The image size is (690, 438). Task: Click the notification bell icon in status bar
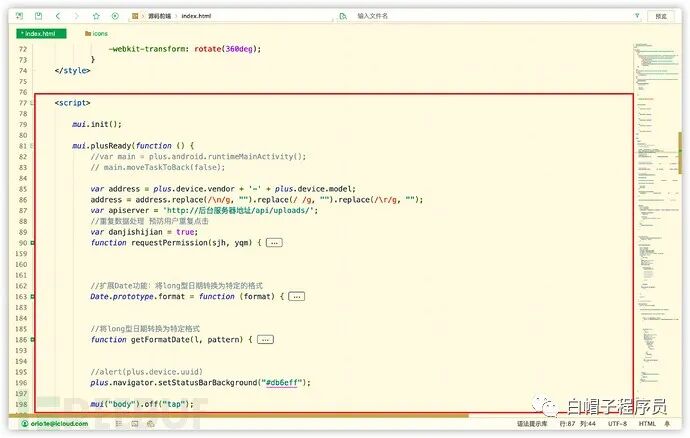pyautogui.click(x=667, y=423)
